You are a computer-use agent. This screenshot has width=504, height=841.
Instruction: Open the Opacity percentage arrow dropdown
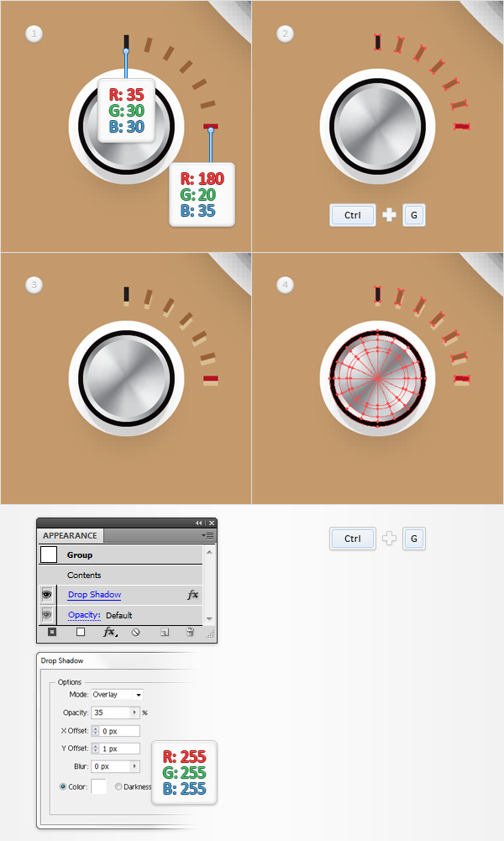coord(135,712)
